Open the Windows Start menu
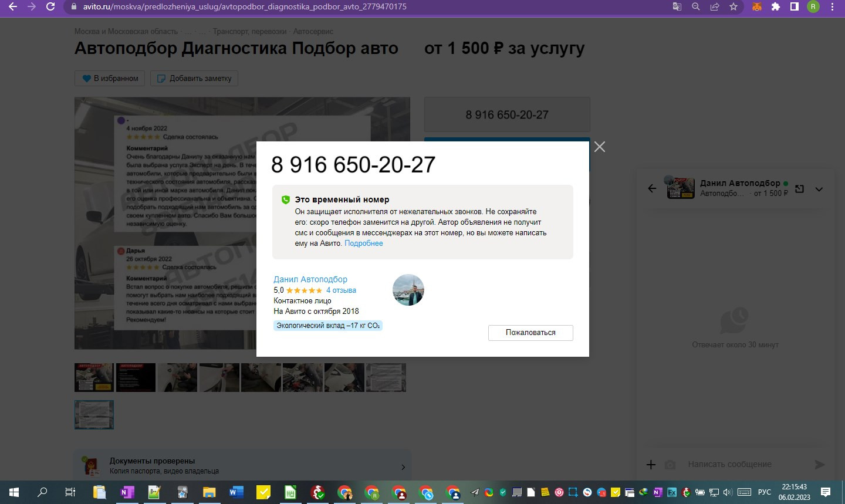Viewport: 845px width, 504px height. (14, 492)
